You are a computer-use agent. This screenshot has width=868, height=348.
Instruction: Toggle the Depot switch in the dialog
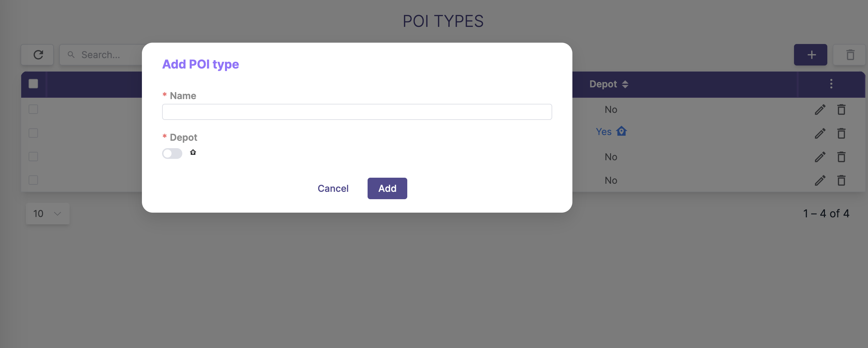[172, 154]
